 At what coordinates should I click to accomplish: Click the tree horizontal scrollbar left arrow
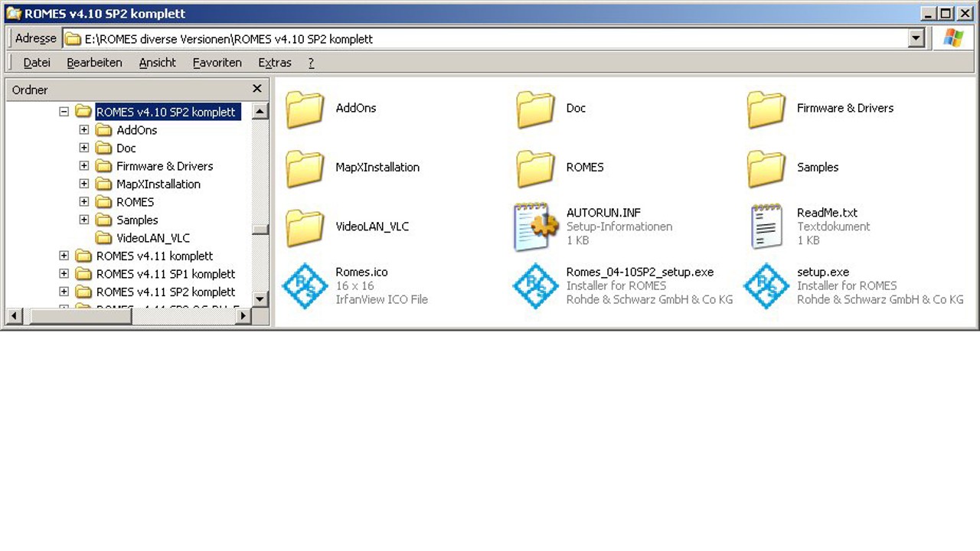coord(15,315)
